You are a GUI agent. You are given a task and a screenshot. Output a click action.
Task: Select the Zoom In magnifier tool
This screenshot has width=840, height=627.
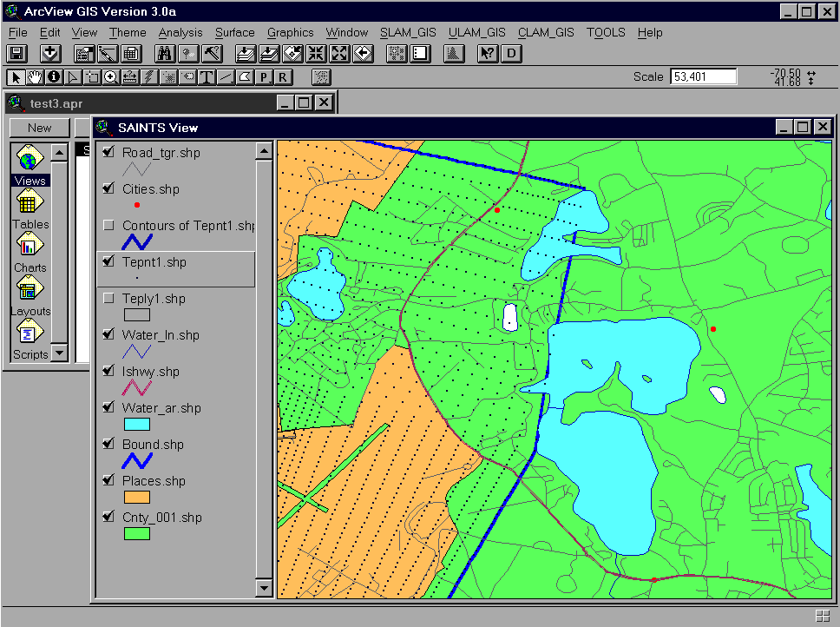111,77
